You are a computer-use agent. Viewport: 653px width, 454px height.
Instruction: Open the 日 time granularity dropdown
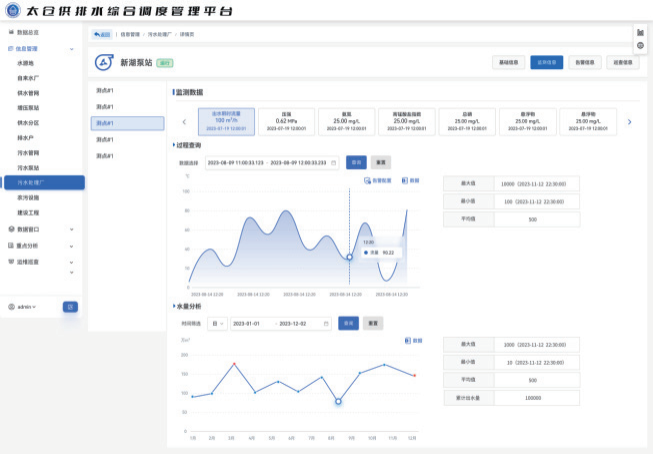tap(217, 324)
